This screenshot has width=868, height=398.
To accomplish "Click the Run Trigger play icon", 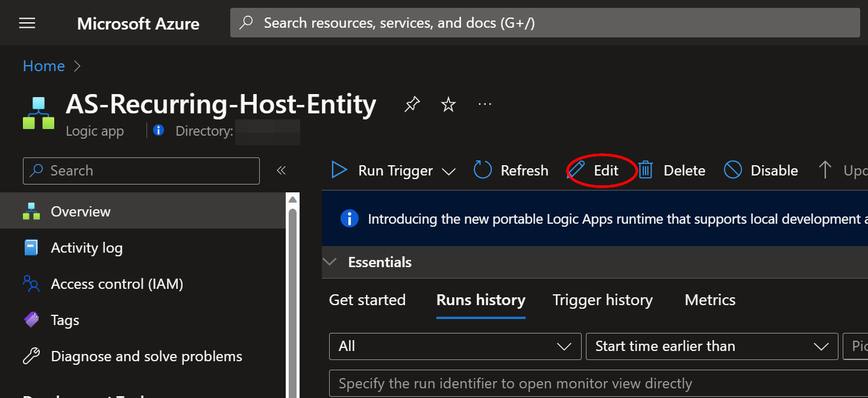I will coord(339,170).
